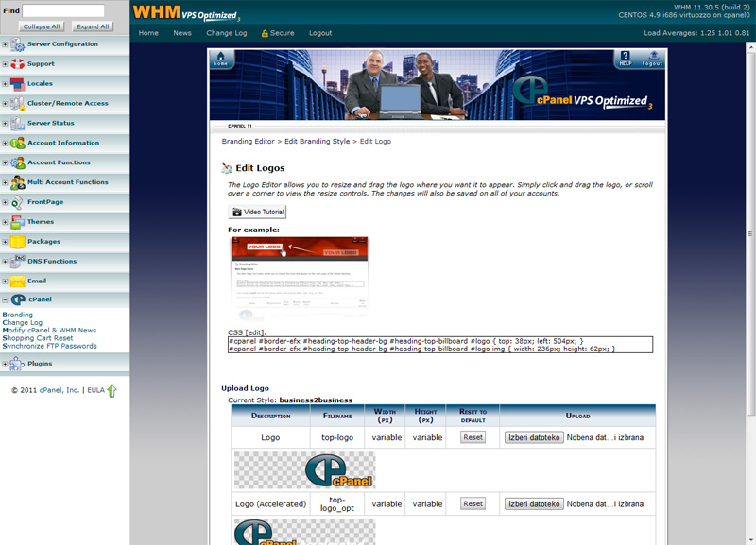
Task: Click the cPanel logo icon in sidebar
Action: [x=18, y=299]
